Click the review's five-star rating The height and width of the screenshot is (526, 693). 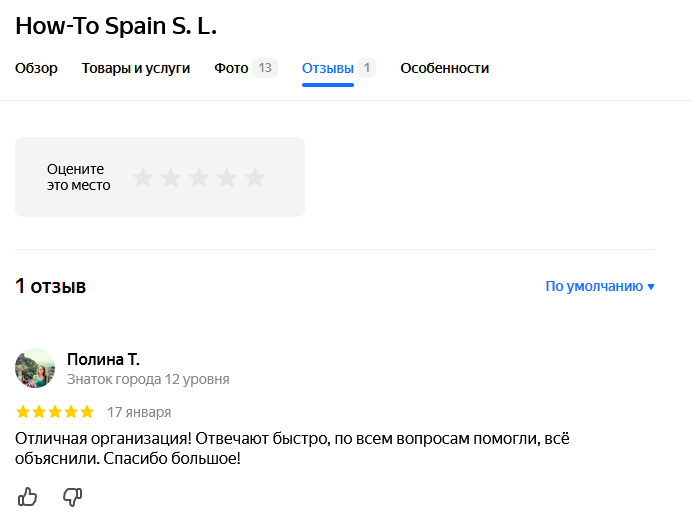55,412
